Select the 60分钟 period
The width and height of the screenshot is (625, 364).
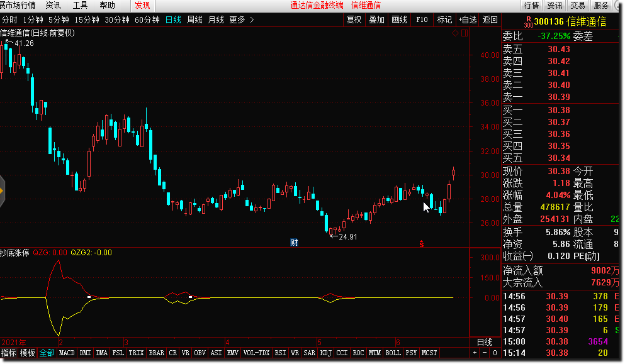(147, 19)
